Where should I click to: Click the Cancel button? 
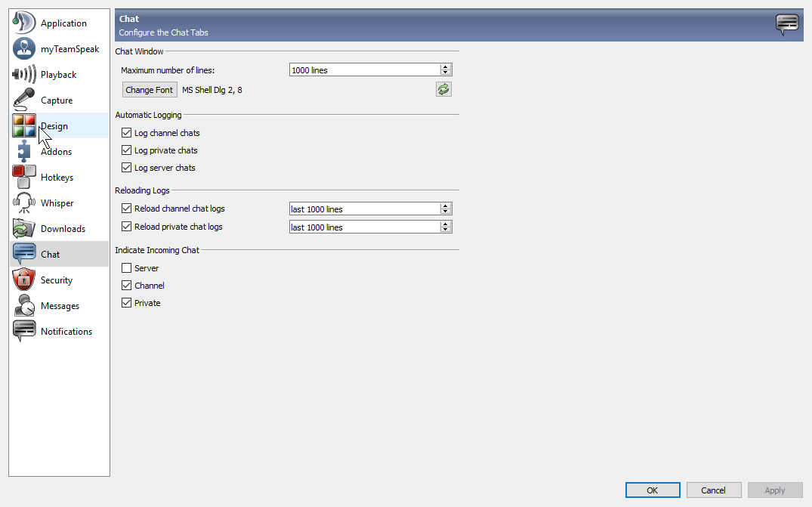point(713,490)
